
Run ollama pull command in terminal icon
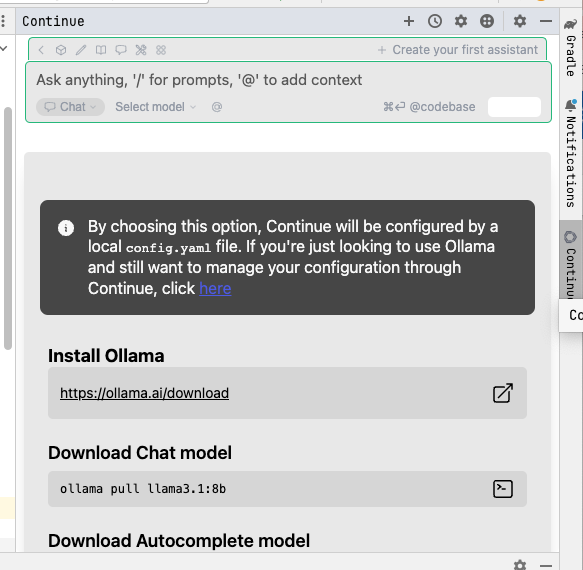pos(503,489)
